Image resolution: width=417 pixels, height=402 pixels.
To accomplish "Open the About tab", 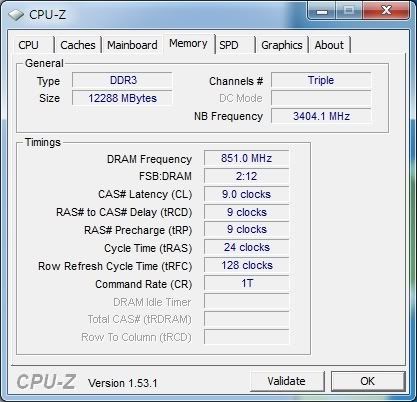I will click(x=329, y=45).
